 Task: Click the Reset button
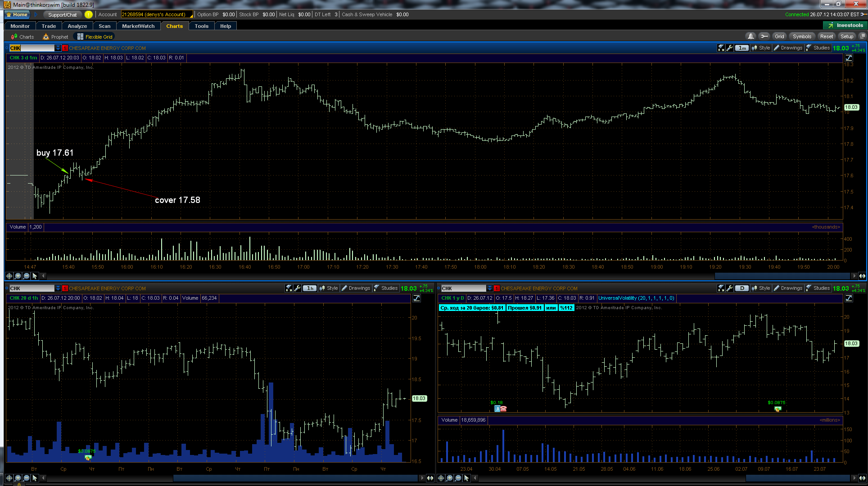826,36
